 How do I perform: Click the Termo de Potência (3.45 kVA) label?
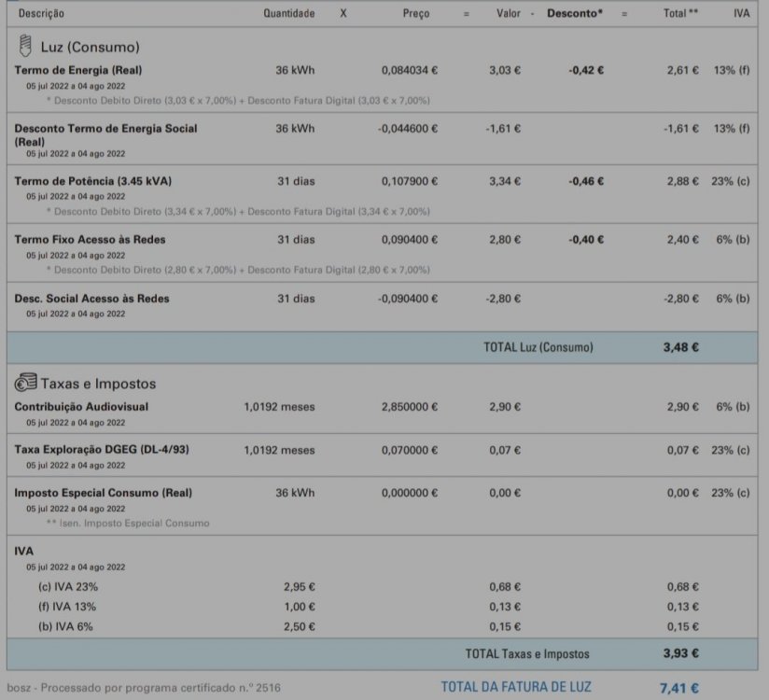coord(92,181)
